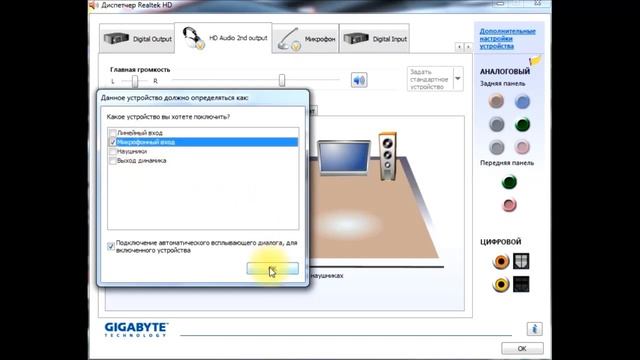Screen dimensions: 640x360
Task: Click the blue jack on the rear panel
Action: click(522, 101)
